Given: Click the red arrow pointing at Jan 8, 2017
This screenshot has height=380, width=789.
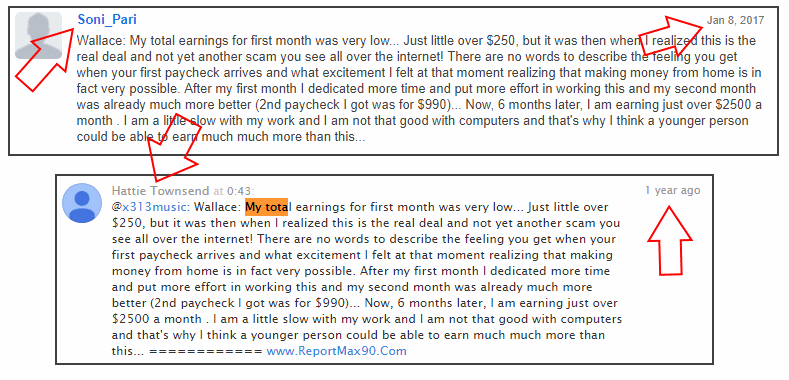Looking at the screenshot, I should tap(672, 35).
